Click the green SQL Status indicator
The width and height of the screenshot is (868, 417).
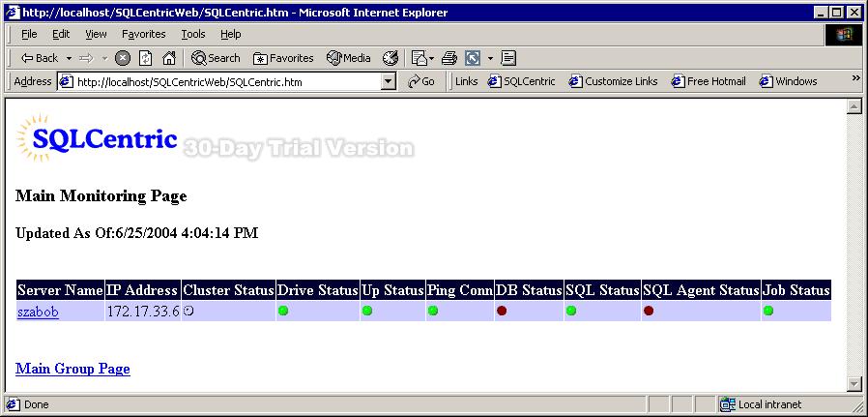pos(571,311)
